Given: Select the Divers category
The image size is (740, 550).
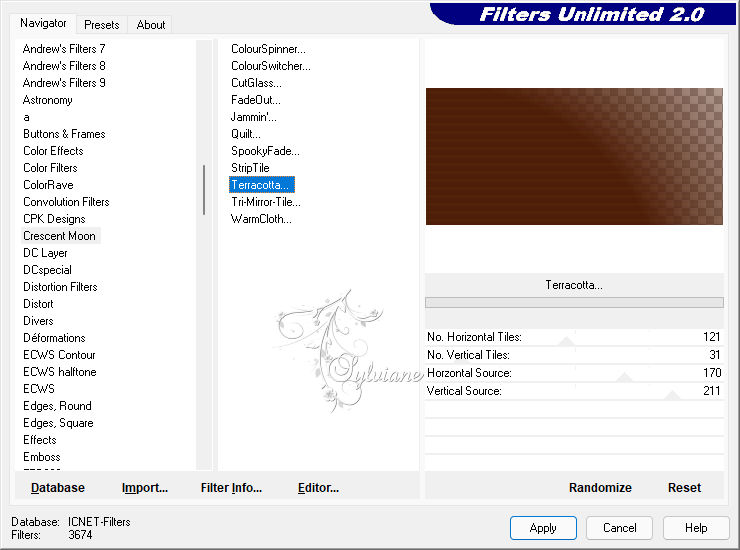Looking at the screenshot, I should click(38, 321).
